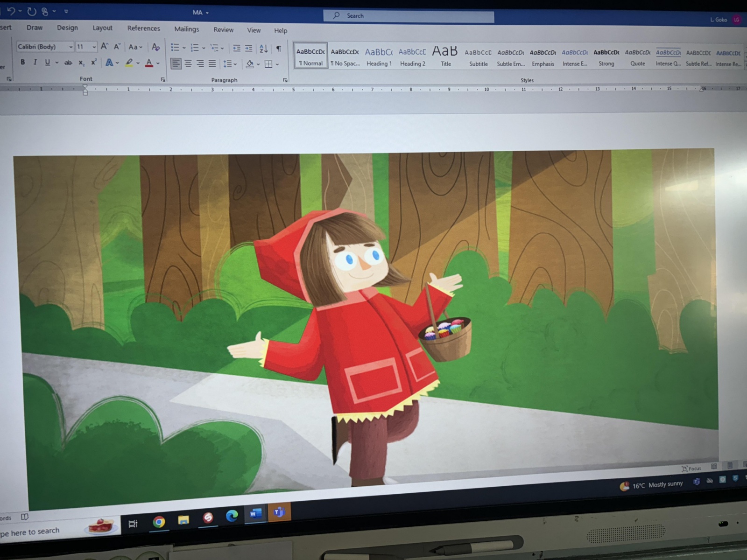Image resolution: width=747 pixels, height=560 pixels.
Task: Open the Design tab
Action: [x=67, y=28]
